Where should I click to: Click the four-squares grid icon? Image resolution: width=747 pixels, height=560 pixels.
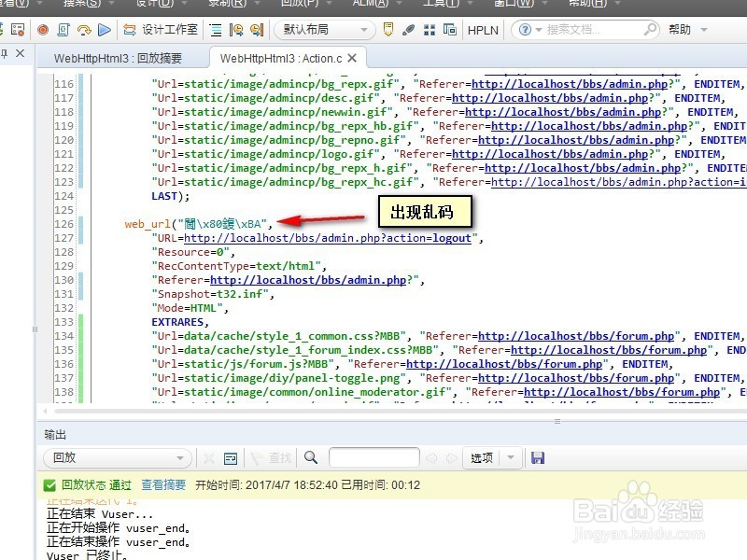coord(430,30)
